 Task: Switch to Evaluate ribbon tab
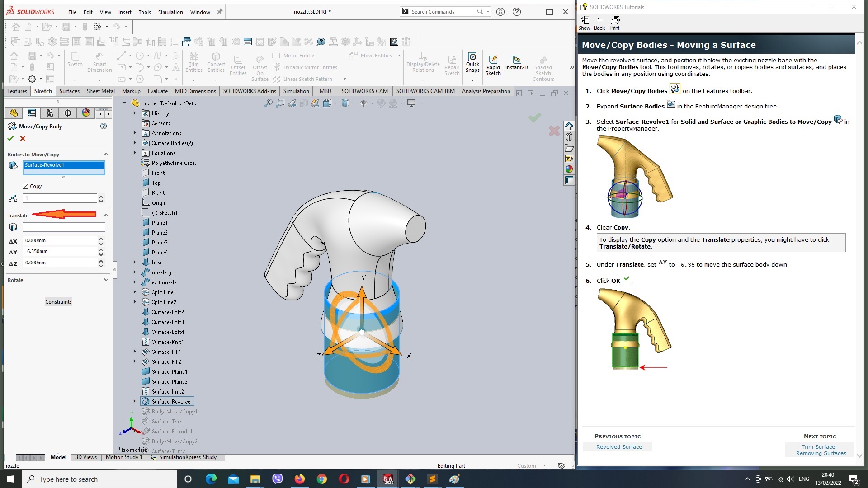pos(158,91)
